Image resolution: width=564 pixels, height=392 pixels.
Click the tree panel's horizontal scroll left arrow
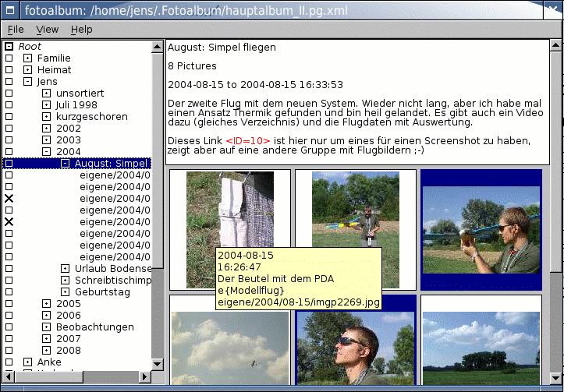pyautogui.click(x=7, y=376)
